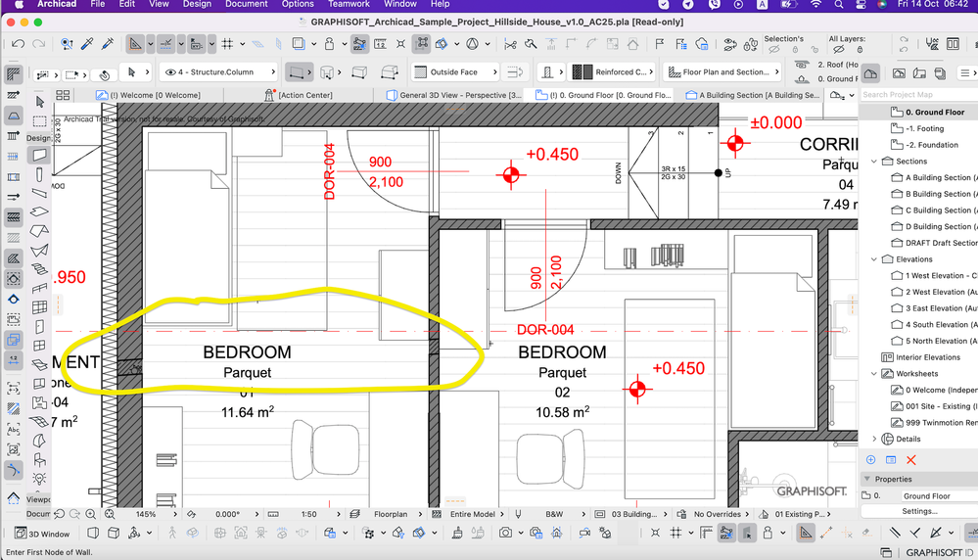This screenshot has width=978, height=560.
Task: Collapse the Elevations group
Action: pos(874,259)
